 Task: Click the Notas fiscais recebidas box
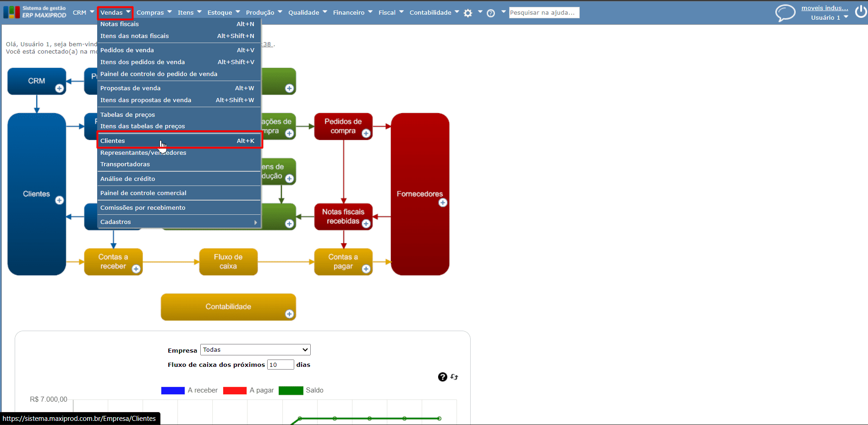pos(343,216)
